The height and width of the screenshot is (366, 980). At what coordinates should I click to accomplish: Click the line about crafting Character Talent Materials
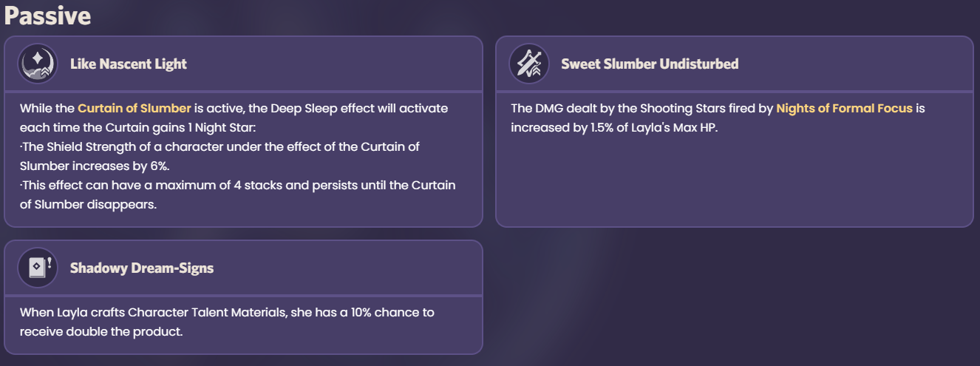227,312
